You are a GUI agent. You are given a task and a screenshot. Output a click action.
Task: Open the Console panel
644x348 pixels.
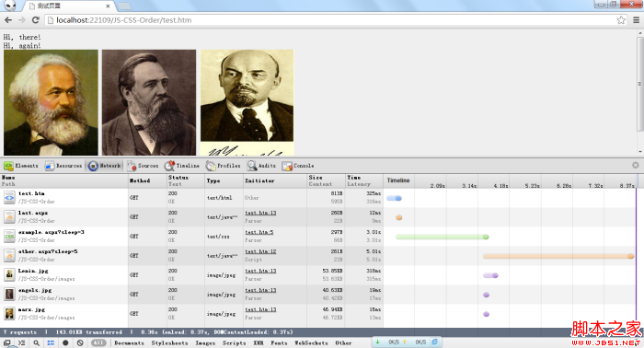298,166
